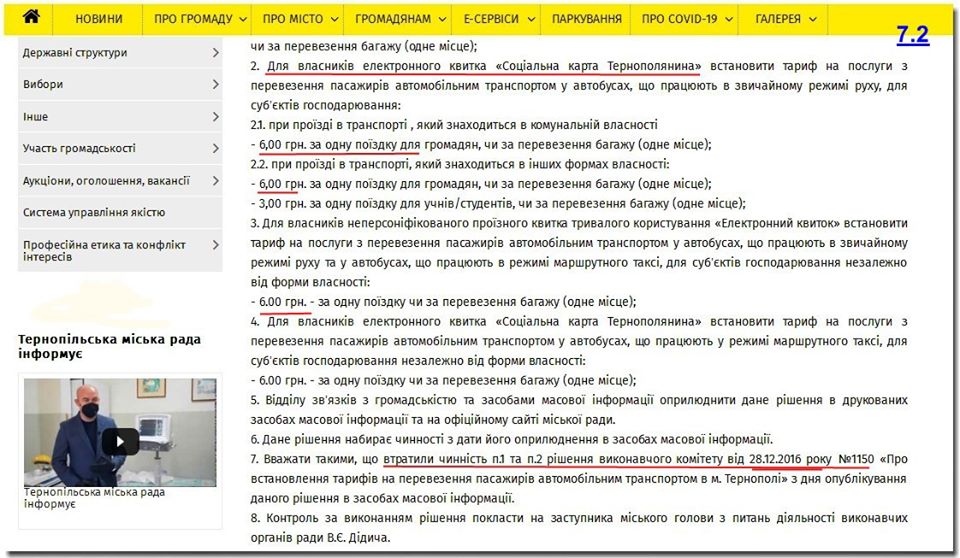Go to the Паркування page
This screenshot has height=558, width=960.
(x=586, y=19)
